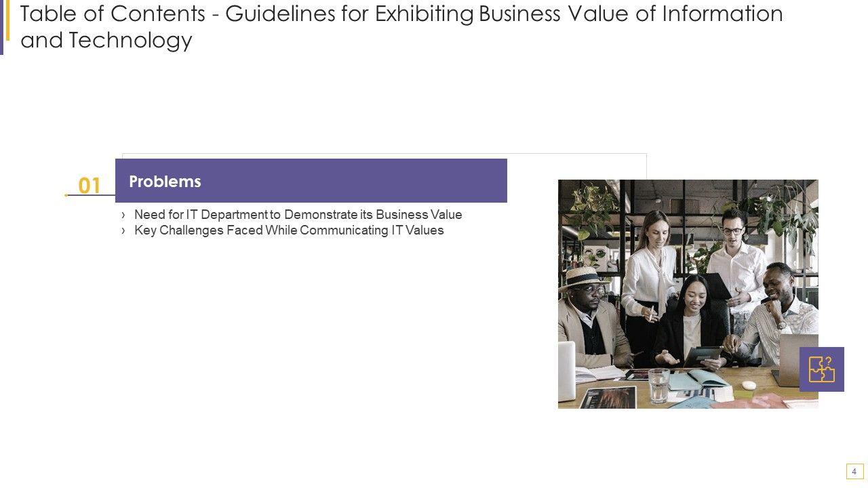Open "Key Challenges Faced While Communicating" item
The width and height of the screenshot is (868, 488).
click(289, 230)
